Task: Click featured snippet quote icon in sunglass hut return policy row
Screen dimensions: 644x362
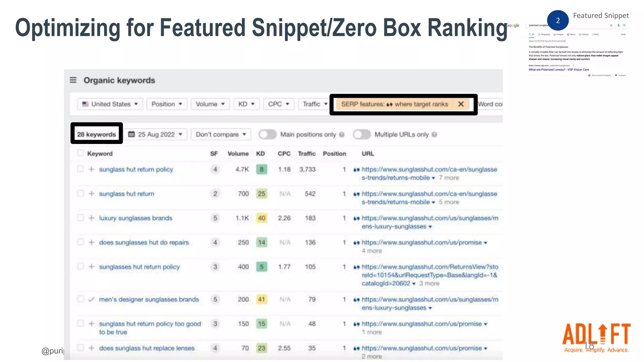Action: [x=356, y=170]
